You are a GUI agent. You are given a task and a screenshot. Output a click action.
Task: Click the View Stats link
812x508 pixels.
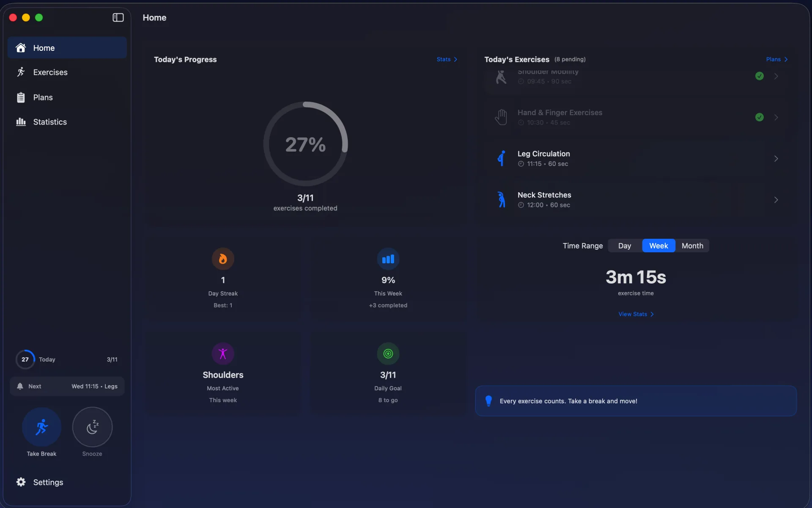[635, 314]
